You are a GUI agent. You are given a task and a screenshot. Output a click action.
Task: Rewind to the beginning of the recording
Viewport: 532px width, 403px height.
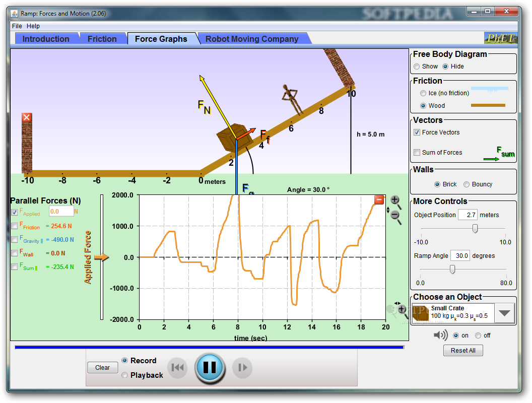click(177, 367)
